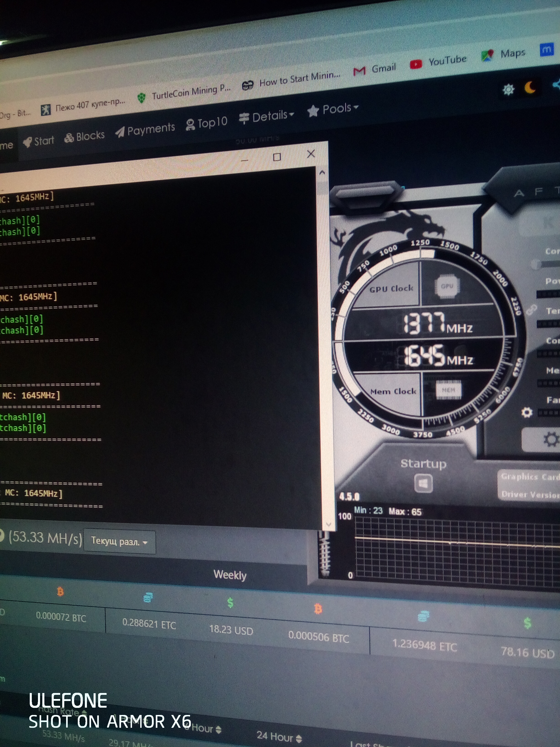This screenshot has height=747, width=560.
Task: Click the 0.000072 BTC value
Action: [x=61, y=617]
